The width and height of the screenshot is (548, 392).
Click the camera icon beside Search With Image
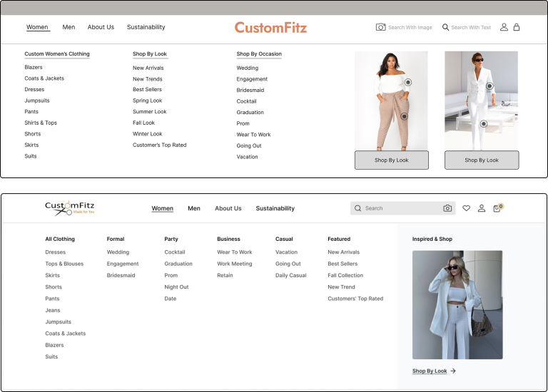coord(380,27)
